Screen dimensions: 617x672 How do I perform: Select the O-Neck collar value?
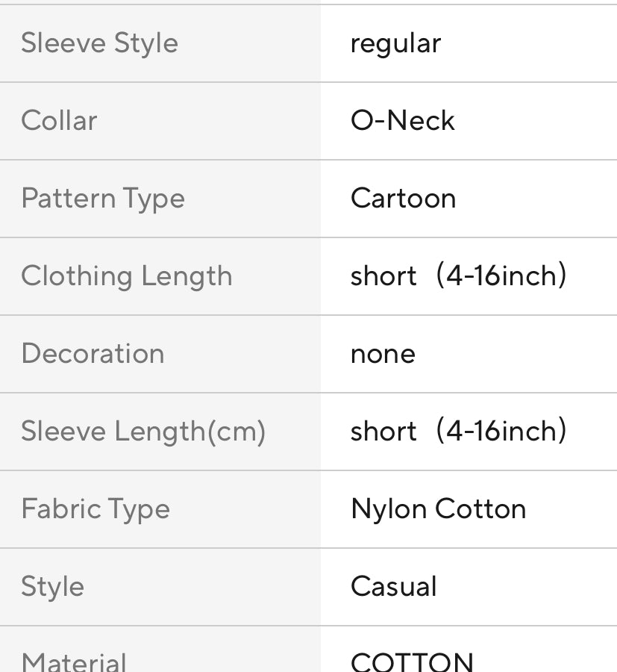[x=402, y=121]
